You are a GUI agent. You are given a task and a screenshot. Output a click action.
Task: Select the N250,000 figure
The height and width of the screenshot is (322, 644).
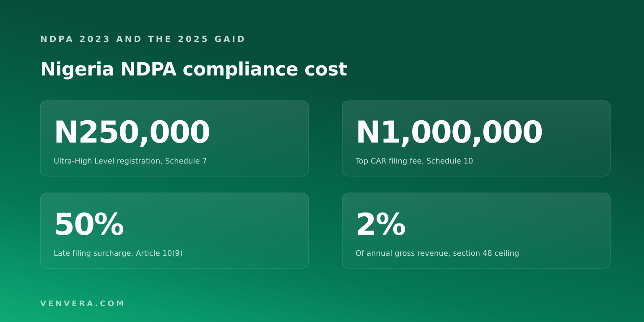tap(132, 133)
